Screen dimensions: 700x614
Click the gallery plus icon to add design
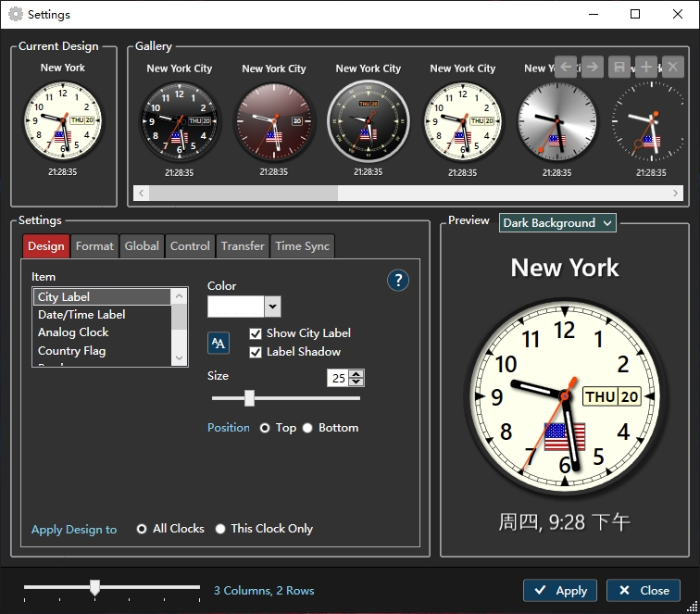pyautogui.click(x=646, y=67)
